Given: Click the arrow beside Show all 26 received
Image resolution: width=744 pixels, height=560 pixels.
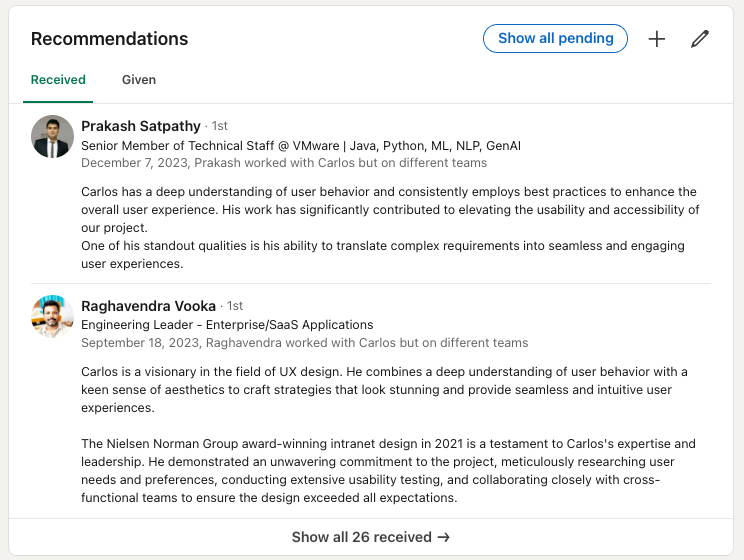Looking at the screenshot, I should tap(443, 537).
